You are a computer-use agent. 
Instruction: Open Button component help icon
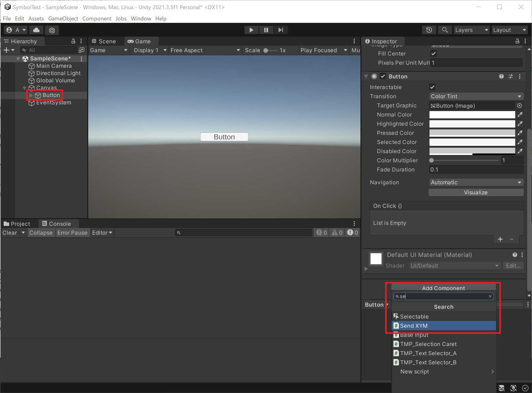pos(501,76)
